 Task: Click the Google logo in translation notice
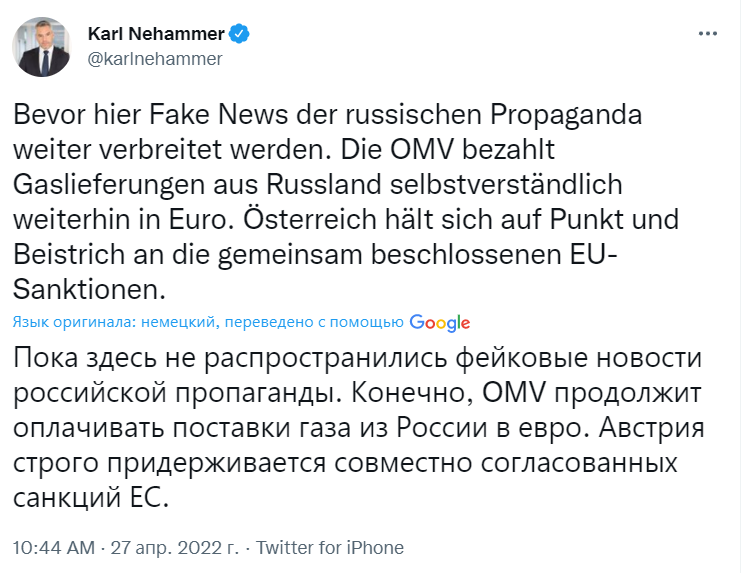click(440, 323)
